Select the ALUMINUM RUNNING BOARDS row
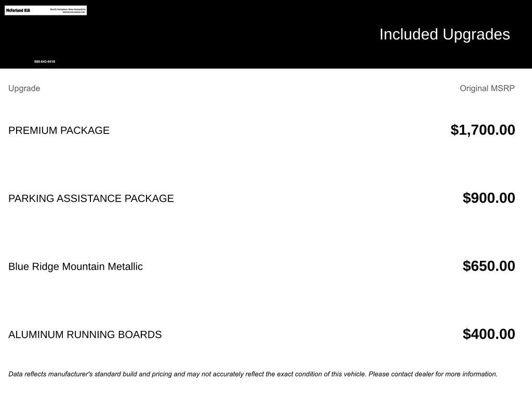 (x=85, y=335)
